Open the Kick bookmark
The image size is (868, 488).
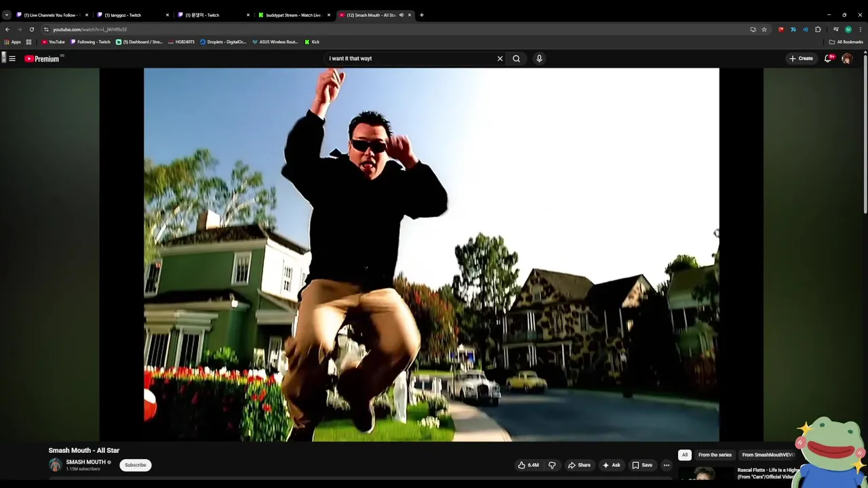point(312,42)
